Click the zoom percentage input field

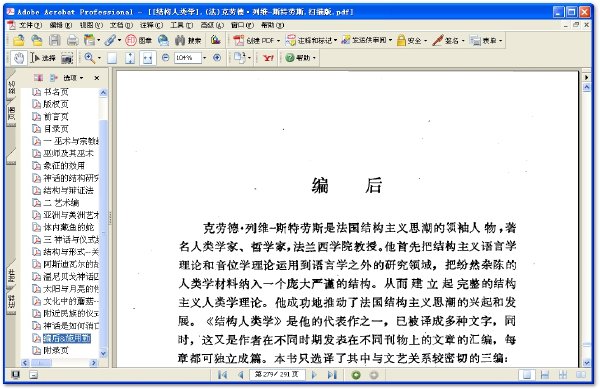187,58
